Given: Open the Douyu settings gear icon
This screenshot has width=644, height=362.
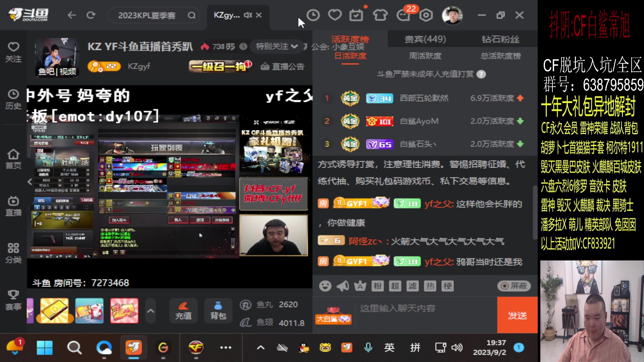Looking at the screenshot, I should (425, 15).
